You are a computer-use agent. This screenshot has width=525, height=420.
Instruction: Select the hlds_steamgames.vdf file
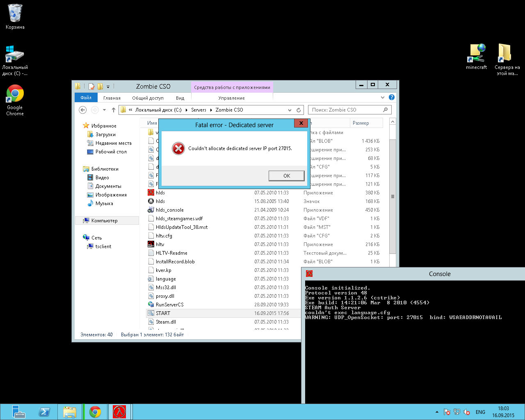pyautogui.click(x=264, y=219)
